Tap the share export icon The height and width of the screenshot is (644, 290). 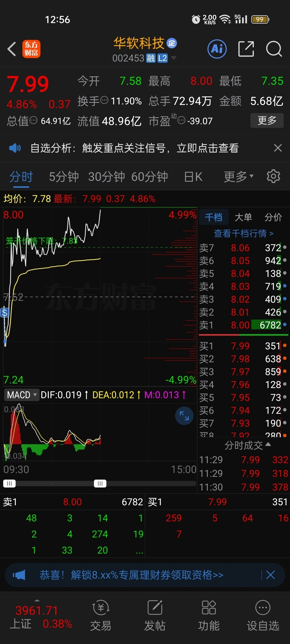(246, 49)
